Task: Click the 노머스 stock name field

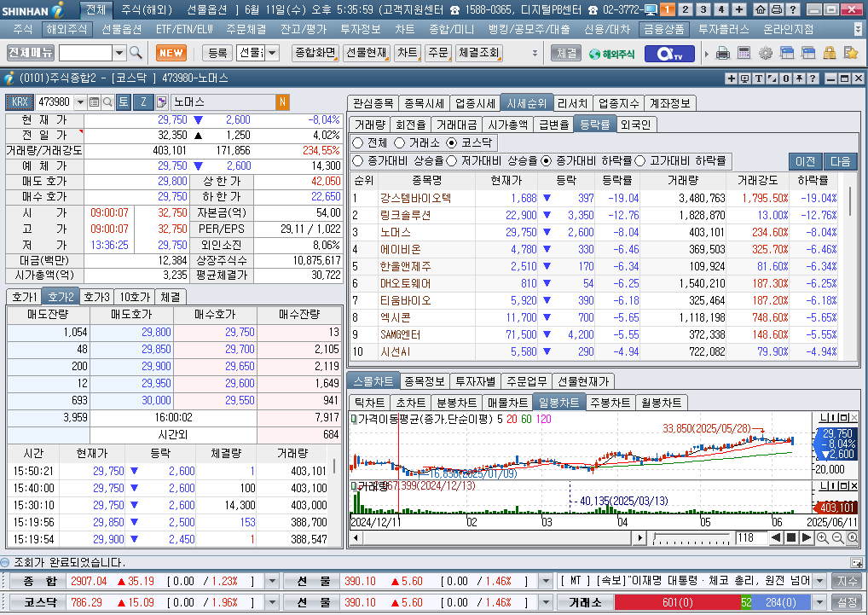Action: coord(223,102)
